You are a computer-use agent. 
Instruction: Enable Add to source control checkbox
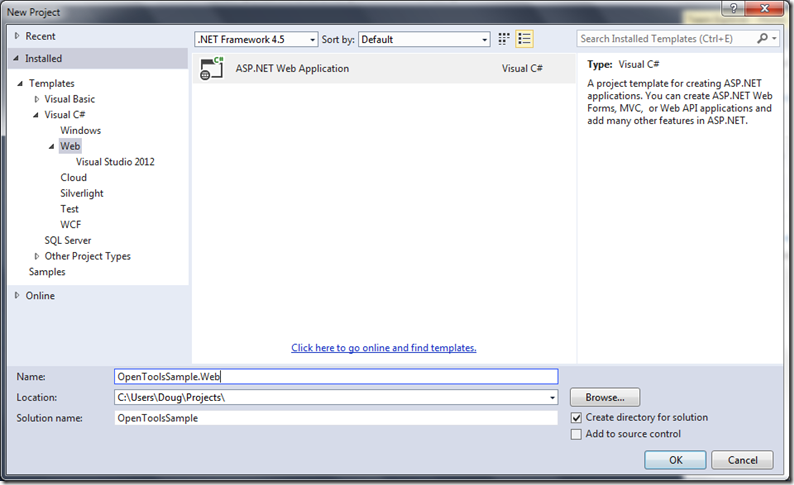pyautogui.click(x=576, y=434)
